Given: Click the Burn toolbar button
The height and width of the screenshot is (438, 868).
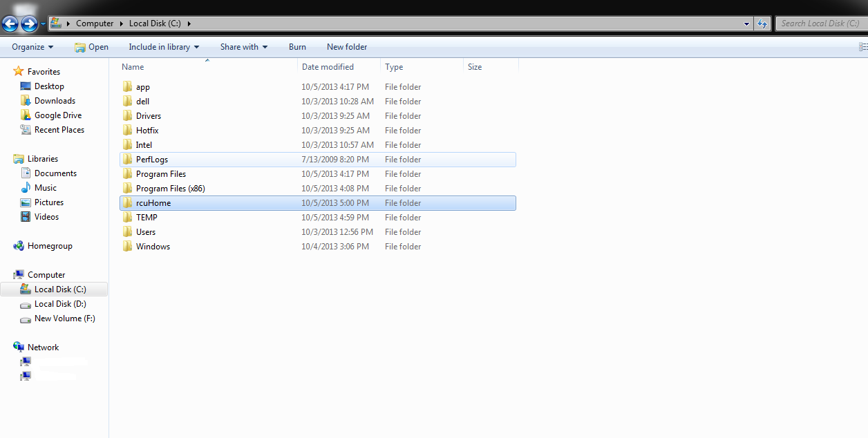Looking at the screenshot, I should 297,46.
